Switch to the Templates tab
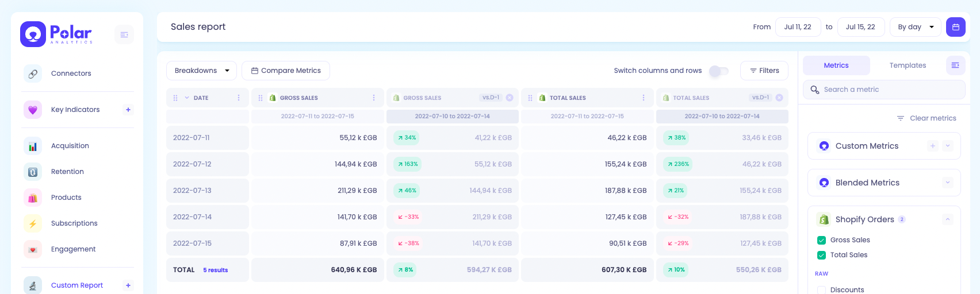Image resolution: width=980 pixels, height=294 pixels. 908,65
